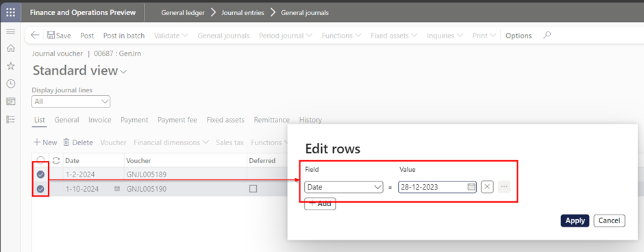Click Cancel in Edit rows dialog
The width and height of the screenshot is (644, 252).
coord(609,220)
